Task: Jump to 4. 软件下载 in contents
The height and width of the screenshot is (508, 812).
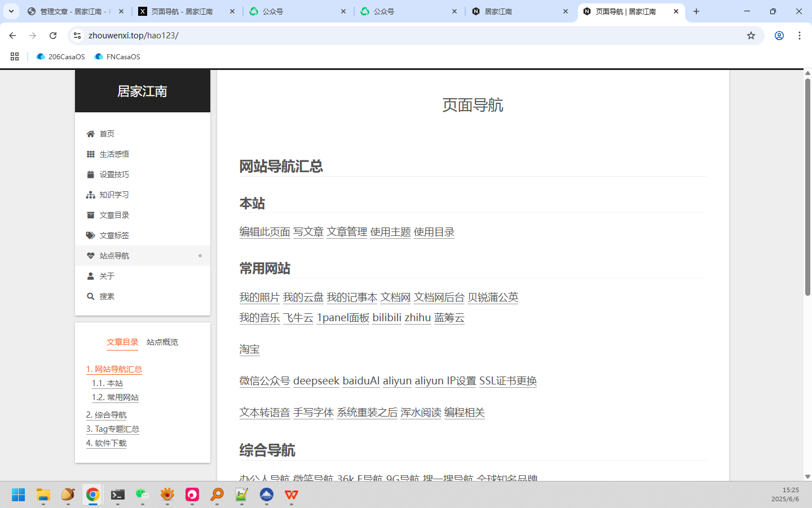Action: pos(106,443)
